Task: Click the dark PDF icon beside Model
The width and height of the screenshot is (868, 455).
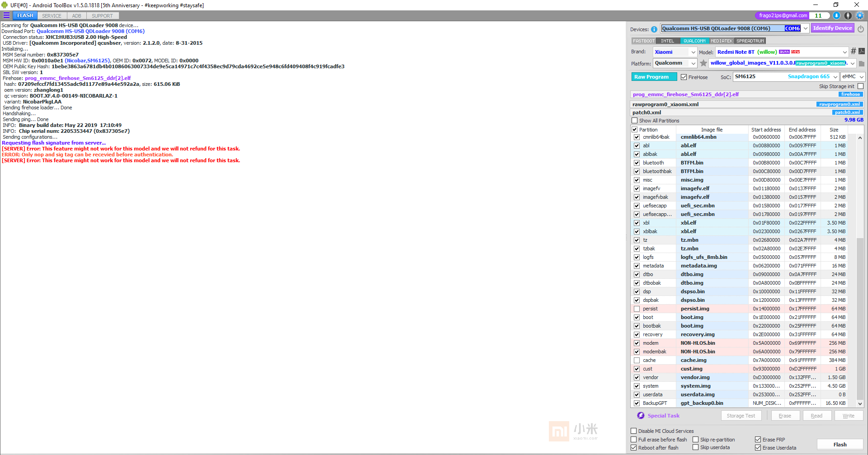Action: point(862,51)
